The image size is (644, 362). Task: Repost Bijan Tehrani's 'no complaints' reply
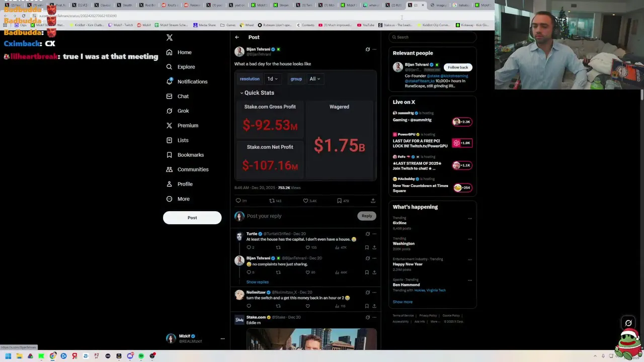pos(278,272)
